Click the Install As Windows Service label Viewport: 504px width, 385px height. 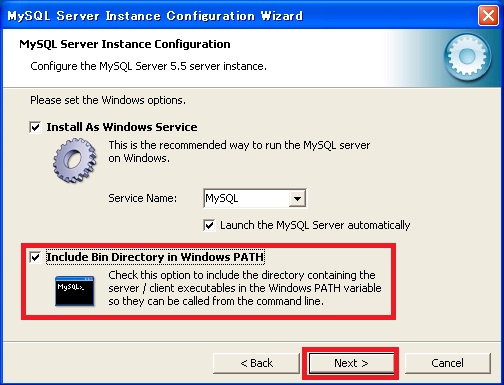122,127
